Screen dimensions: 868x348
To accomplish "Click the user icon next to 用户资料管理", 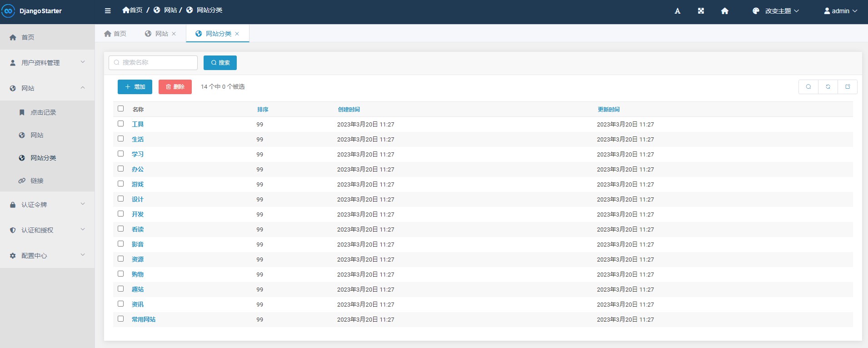I will [x=13, y=63].
